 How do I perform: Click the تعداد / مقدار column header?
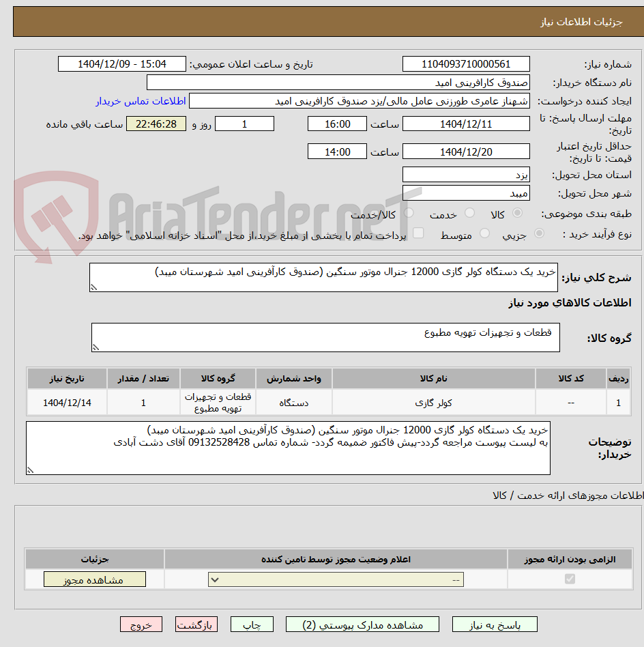(143, 378)
